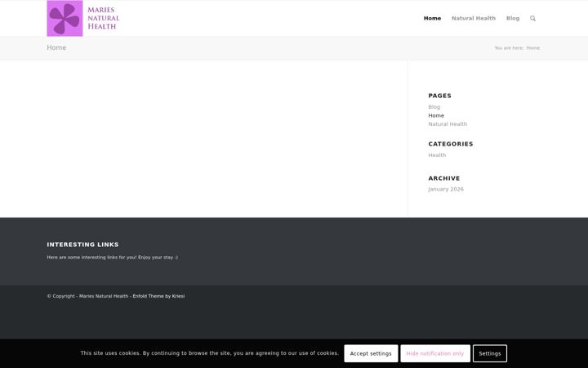The width and height of the screenshot is (588, 368).
Task: Open Natural Health in the top navigation
Action: [473, 18]
